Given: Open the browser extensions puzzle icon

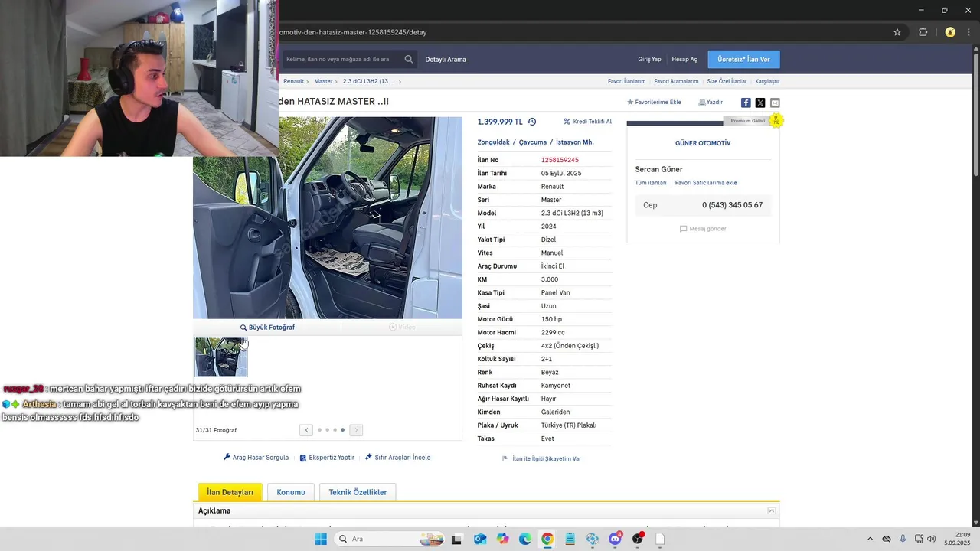Looking at the screenshot, I should click(923, 32).
